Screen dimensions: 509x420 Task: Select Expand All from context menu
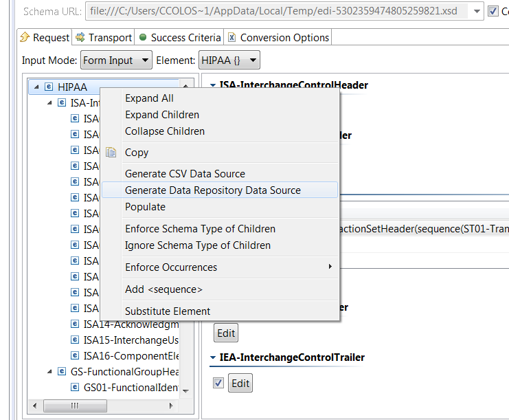[x=149, y=98]
